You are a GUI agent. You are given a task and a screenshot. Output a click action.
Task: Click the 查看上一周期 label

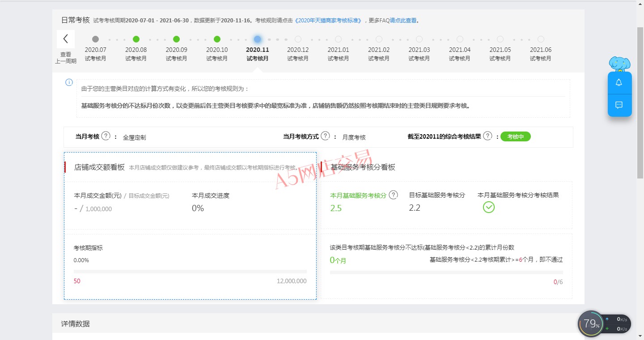66,57
